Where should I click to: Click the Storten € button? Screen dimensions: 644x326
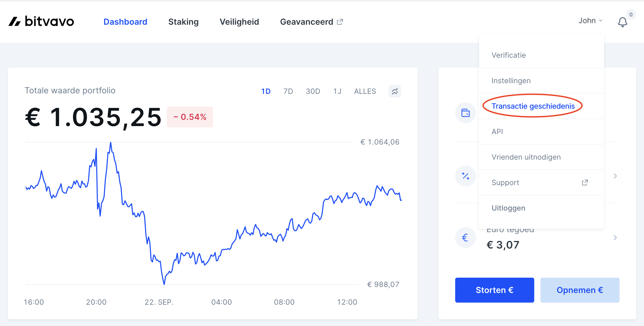494,290
